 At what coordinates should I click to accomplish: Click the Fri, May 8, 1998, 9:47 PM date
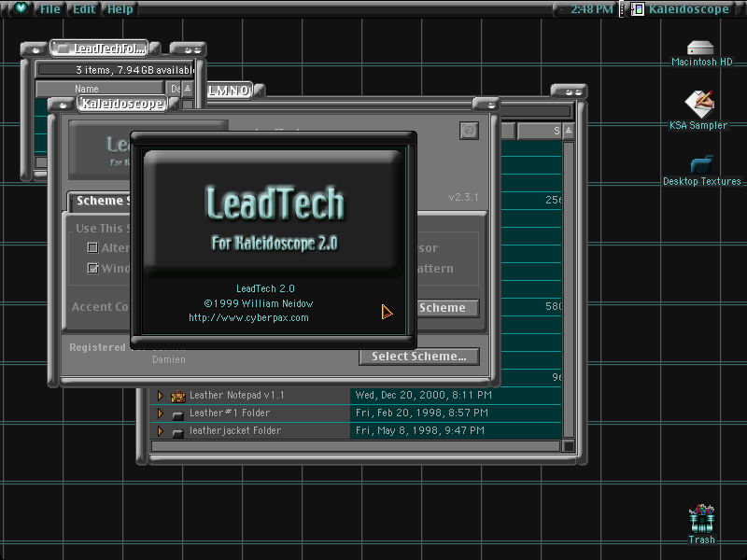pyautogui.click(x=419, y=430)
